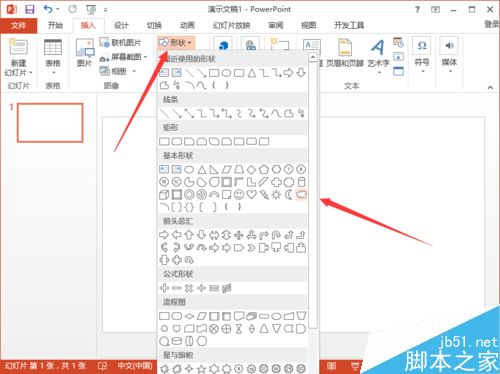
Task: Select the up arrow in 箭头总汇
Action: click(189, 235)
